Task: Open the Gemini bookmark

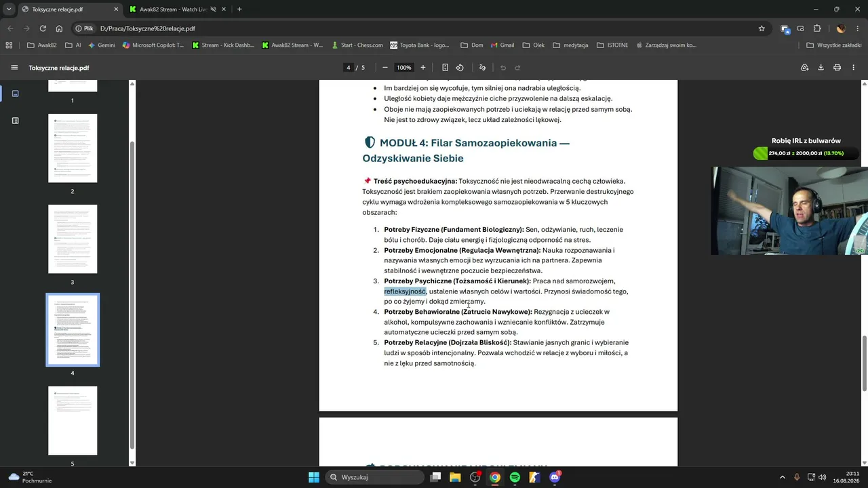Action: click(x=101, y=45)
